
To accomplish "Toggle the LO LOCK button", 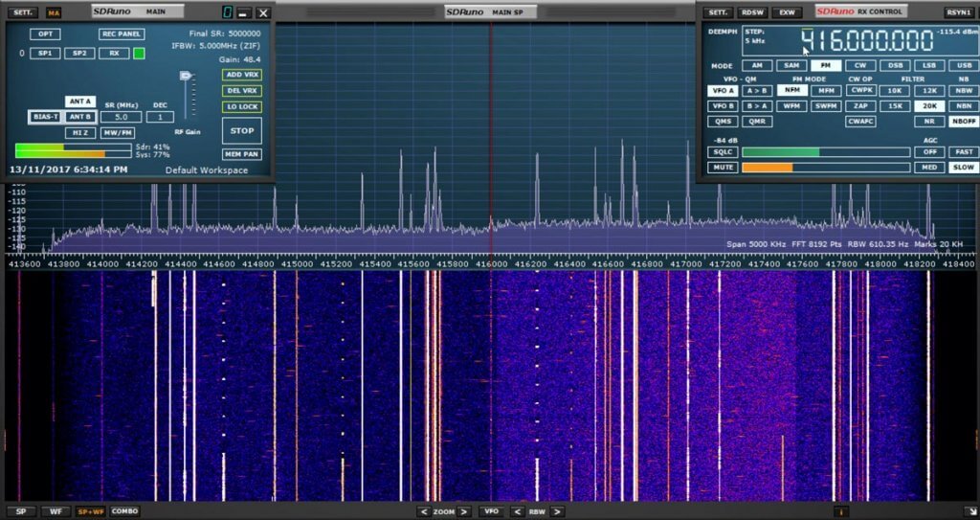I will pyautogui.click(x=241, y=107).
